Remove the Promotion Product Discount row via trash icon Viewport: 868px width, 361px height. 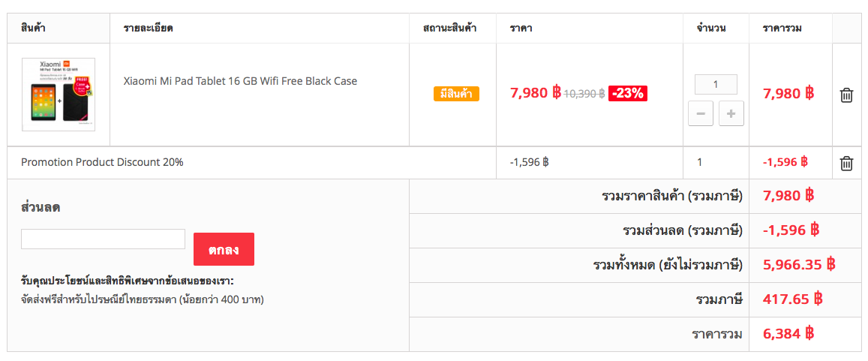pyautogui.click(x=846, y=164)
